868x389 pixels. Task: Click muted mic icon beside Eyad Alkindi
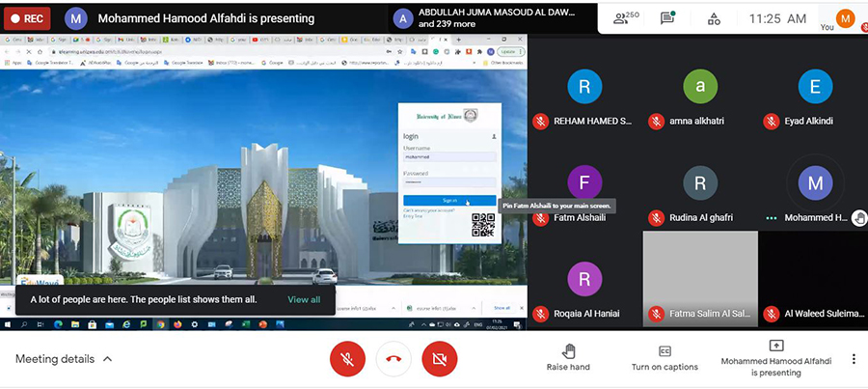tap(772, 122)
